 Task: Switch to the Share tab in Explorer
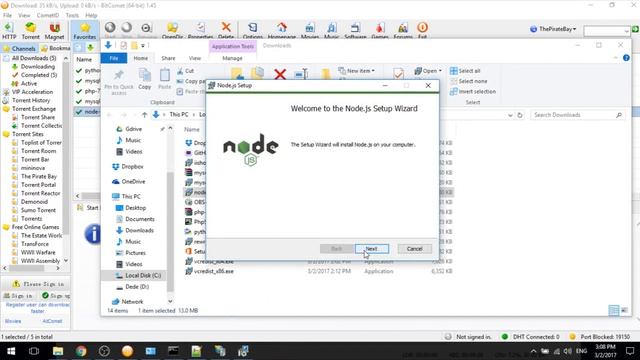168,58
